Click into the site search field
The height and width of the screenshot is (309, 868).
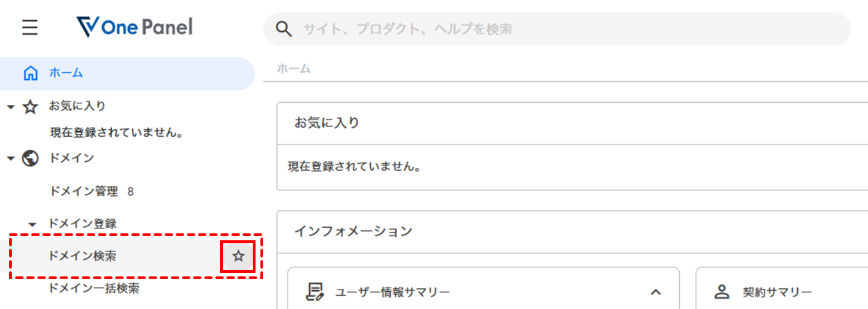[556, 29]
